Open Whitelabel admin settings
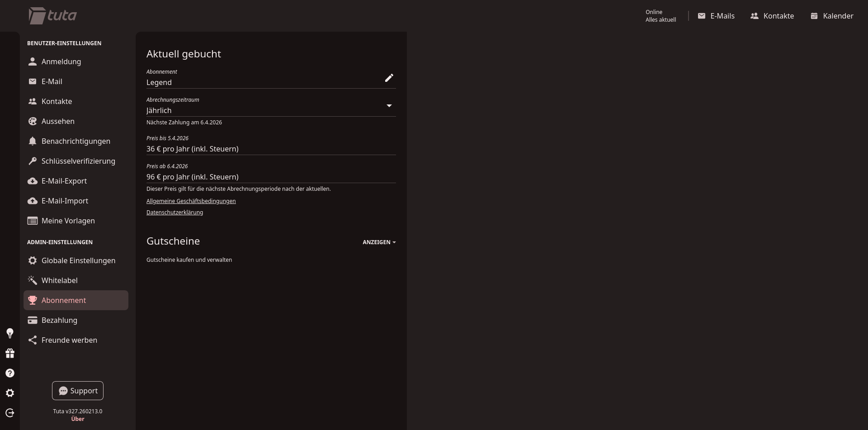The width and height of the screenshot is (868, 430). (59, 280)
